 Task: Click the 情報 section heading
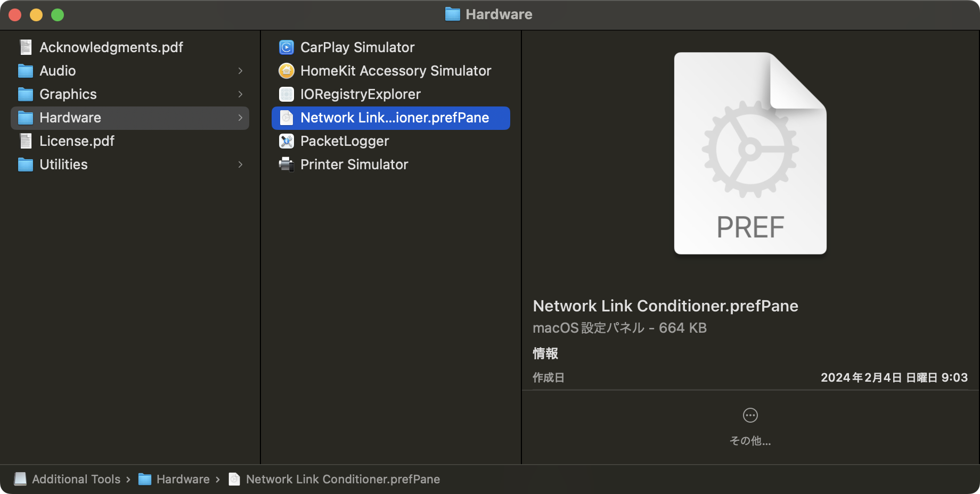(x=545, y=353)
